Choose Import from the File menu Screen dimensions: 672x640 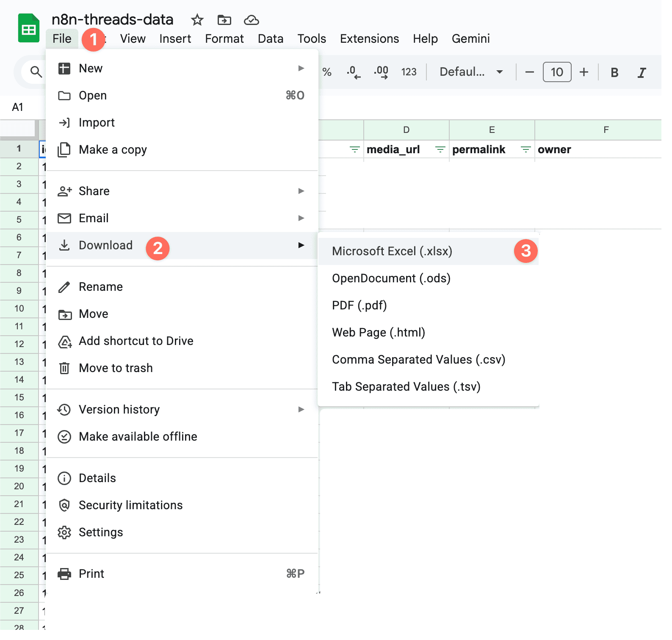182,122
